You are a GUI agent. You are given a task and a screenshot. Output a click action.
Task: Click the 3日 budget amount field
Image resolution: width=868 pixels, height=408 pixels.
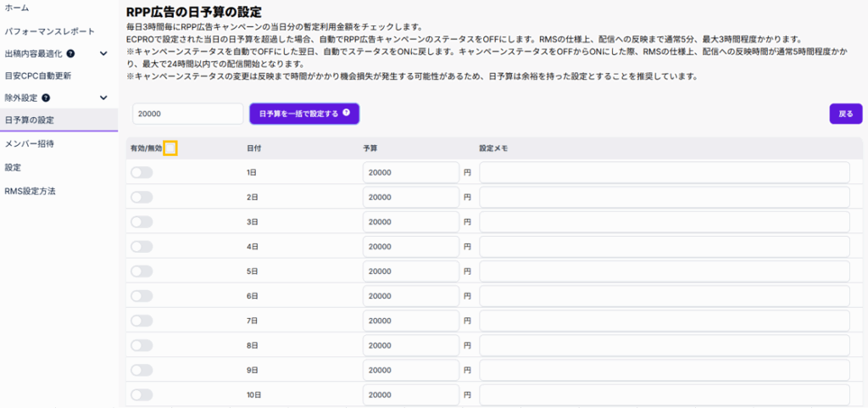(x=410, y=221)
